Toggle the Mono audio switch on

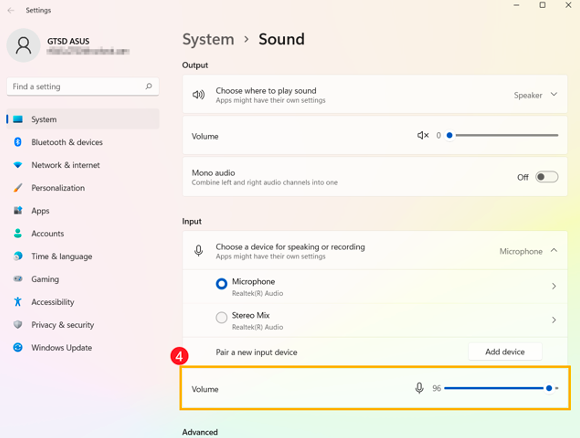coord(546,177)
